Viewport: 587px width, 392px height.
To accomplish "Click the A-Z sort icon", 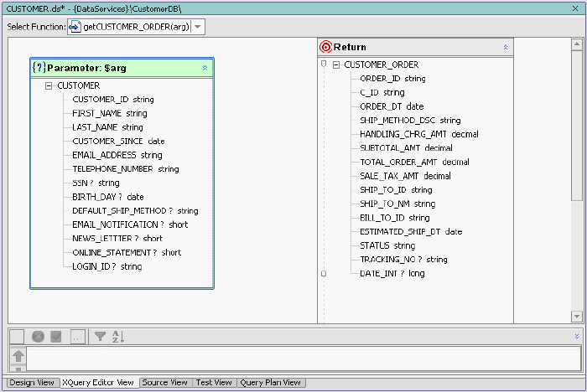I will tap(118, 337).
